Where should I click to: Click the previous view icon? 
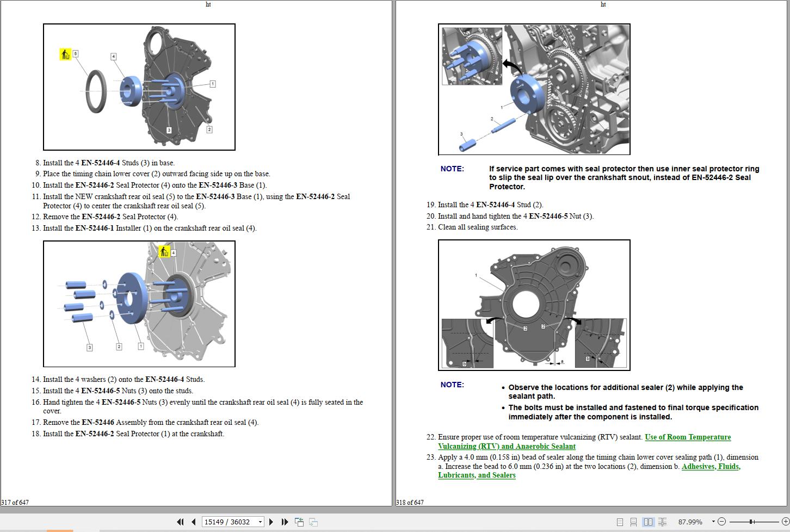(x=299, y=522)
